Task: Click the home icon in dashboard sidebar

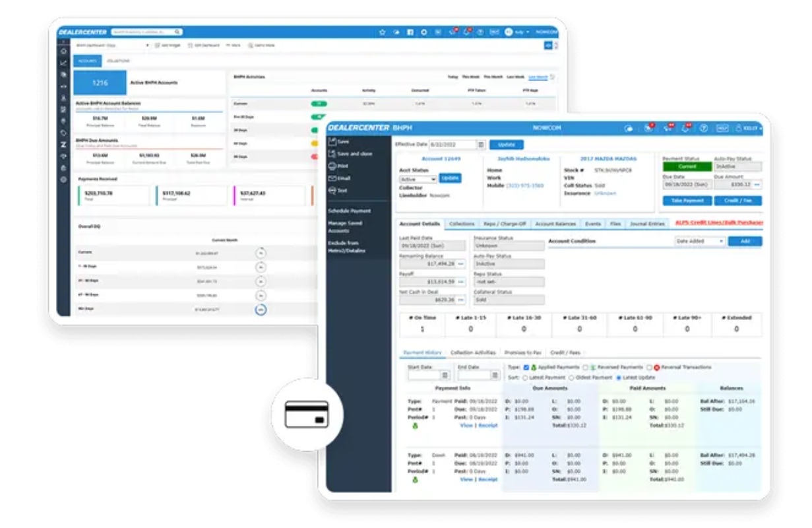Action: (63, 51)
